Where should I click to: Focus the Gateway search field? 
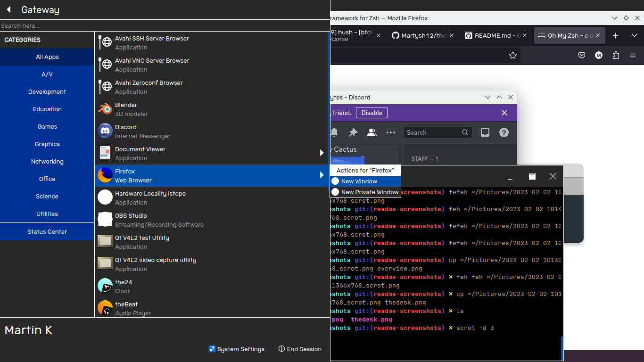coord(165,25)
